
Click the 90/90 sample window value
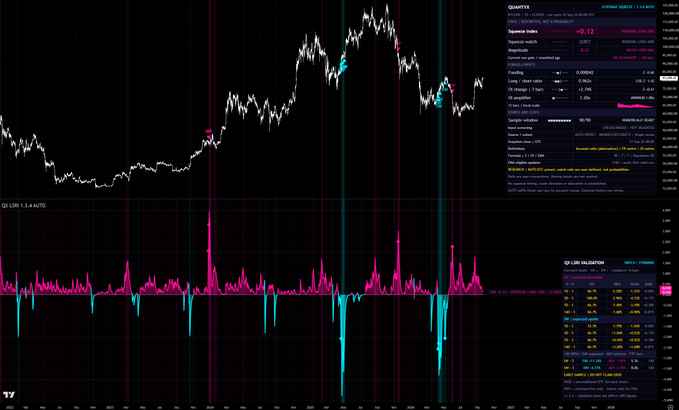tap(585, 120)
